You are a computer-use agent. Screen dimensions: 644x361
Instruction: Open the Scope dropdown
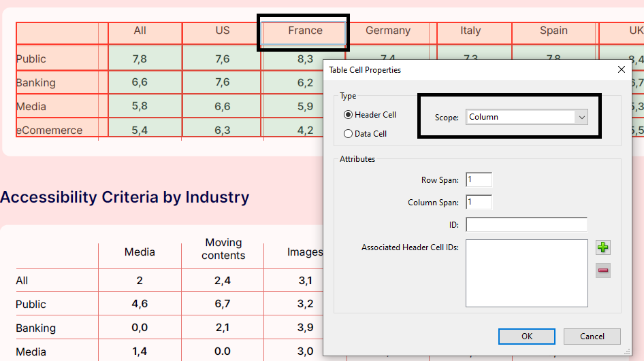click(x=526, y=117)
